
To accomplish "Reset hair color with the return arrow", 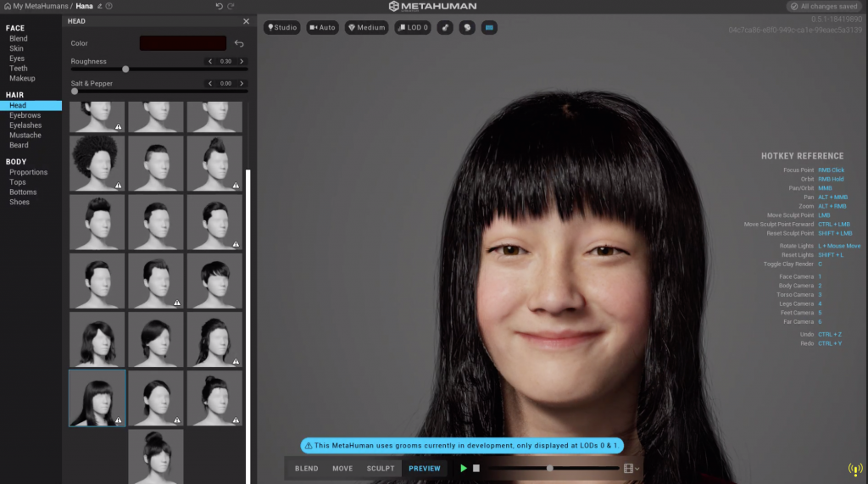I will [239, 43].
